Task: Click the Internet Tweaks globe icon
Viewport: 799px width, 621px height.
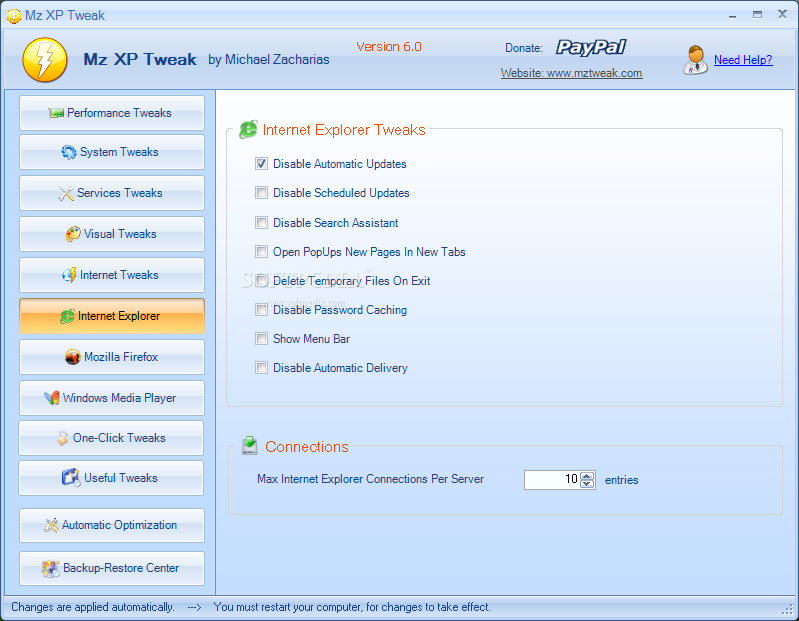Action: [69, 275]
